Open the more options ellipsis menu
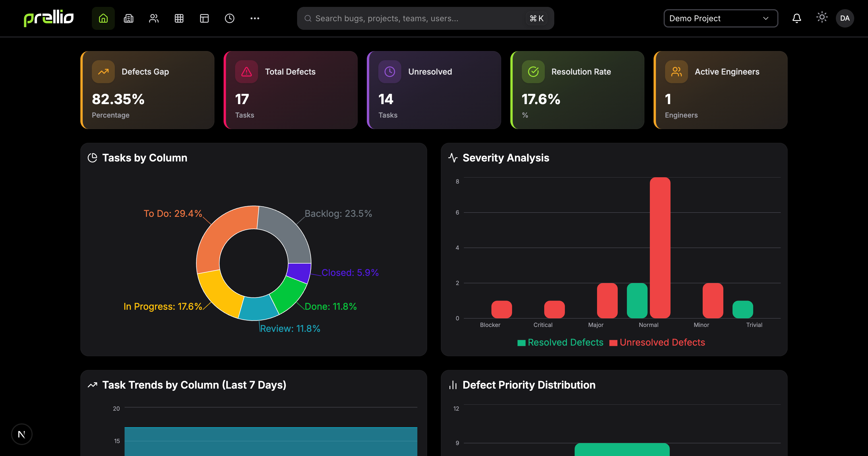 (x=255, y=18)
